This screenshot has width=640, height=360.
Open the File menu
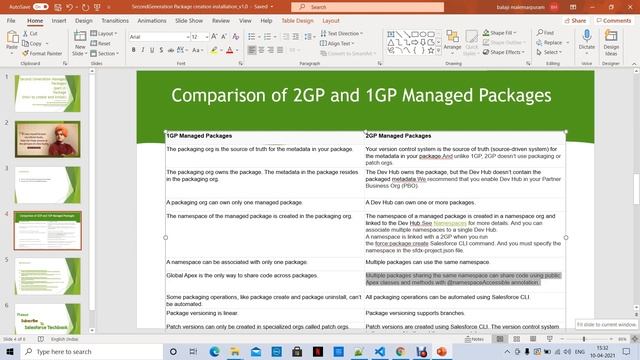coord(11,20)
